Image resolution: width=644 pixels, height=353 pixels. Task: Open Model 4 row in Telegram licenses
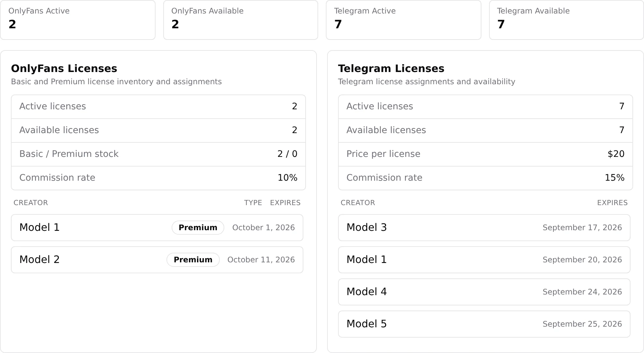click(484, 292)
